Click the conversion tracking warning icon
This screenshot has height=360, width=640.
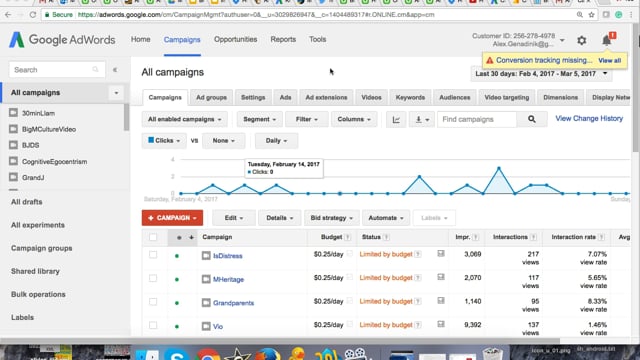pos(489,60)
